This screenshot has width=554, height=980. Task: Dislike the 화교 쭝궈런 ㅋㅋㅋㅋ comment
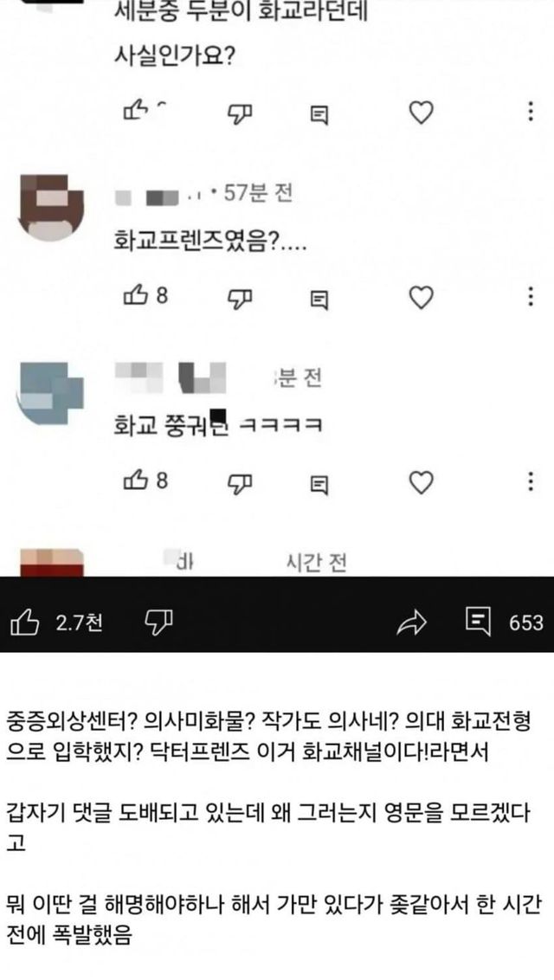(239, 482)
